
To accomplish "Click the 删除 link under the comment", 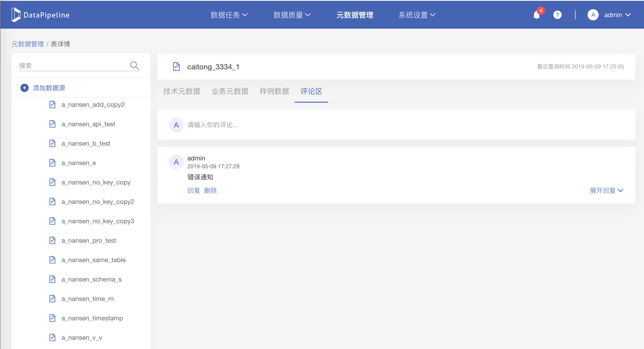I will [x=210, y=191].
